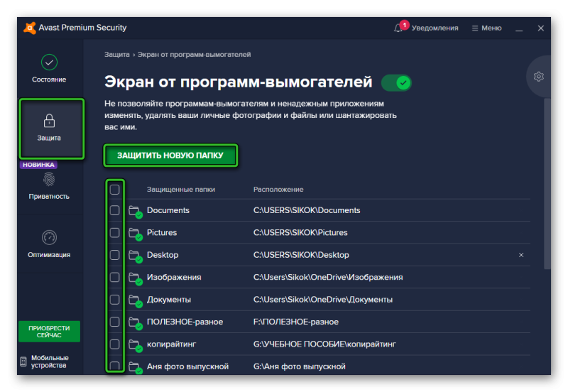Check the Pictures folder checkbox

point(114,233)
